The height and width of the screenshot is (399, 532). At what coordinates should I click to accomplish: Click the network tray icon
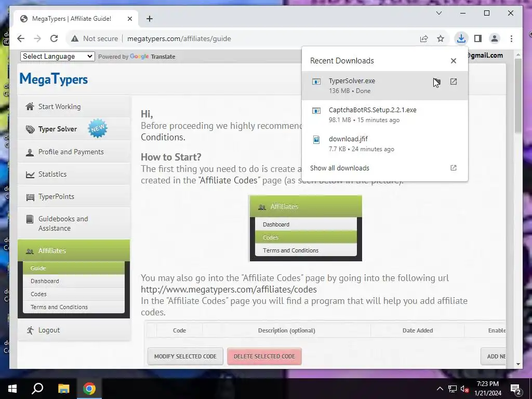(x=453, y=389)
